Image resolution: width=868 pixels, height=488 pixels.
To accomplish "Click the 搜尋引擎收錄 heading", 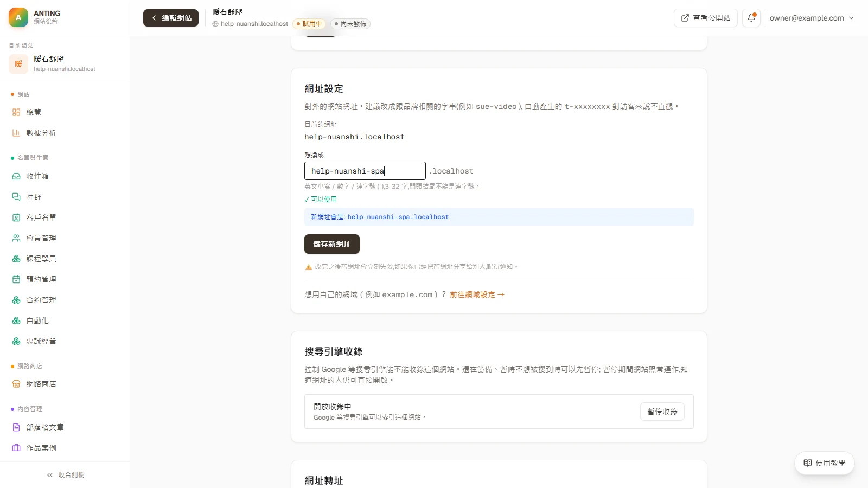I will click(x=334, y=351).
